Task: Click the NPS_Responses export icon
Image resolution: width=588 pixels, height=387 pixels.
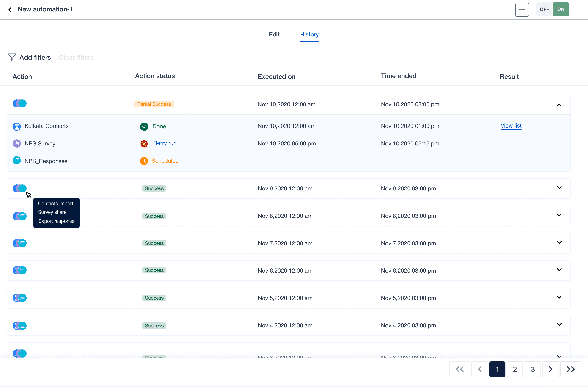Action: [17, 160]
